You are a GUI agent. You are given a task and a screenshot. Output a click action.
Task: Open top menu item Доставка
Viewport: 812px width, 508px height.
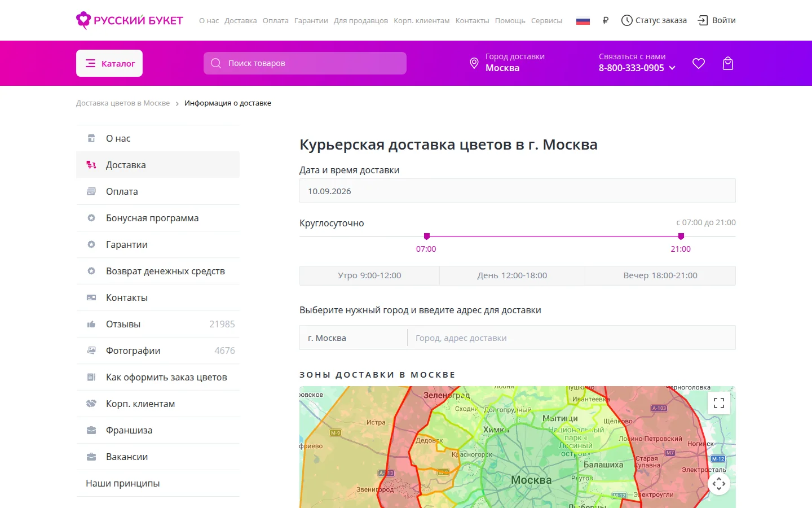click(x=240, y=21)
